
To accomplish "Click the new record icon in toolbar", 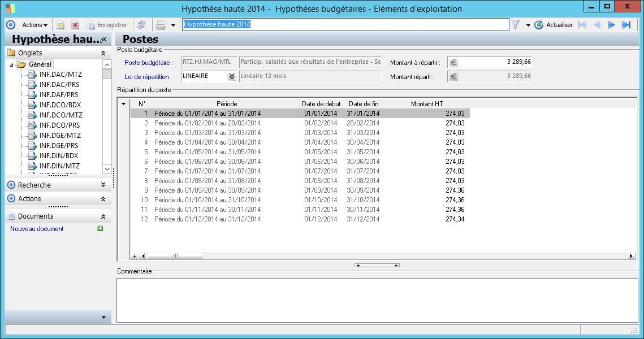I will 60,25.
